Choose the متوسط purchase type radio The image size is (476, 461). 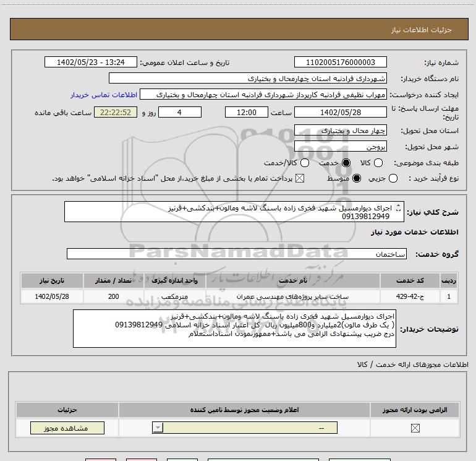pos(357,178)
